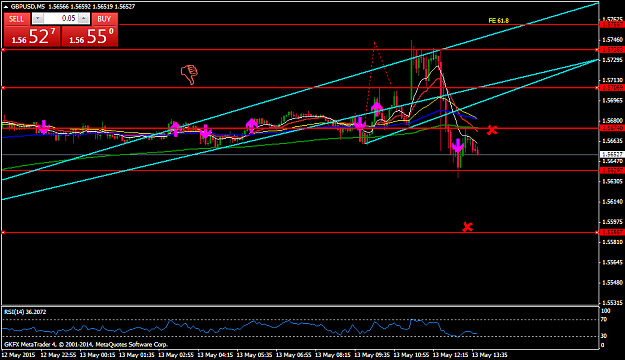Click the RSI 70 level label

click(604, 319)
